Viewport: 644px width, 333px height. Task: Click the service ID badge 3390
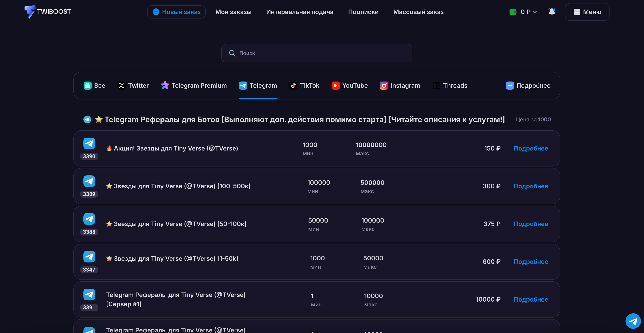[x=89, y=156]
